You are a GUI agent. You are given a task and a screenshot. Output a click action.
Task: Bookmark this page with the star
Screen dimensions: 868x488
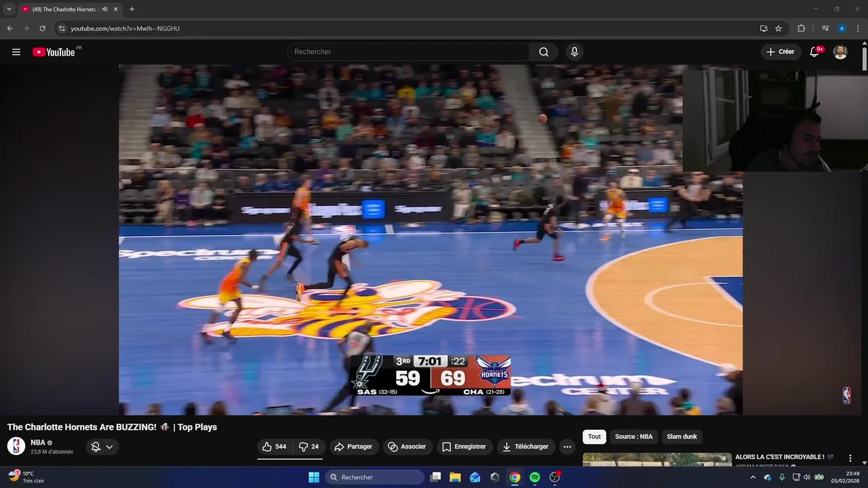tap(778, 28)
